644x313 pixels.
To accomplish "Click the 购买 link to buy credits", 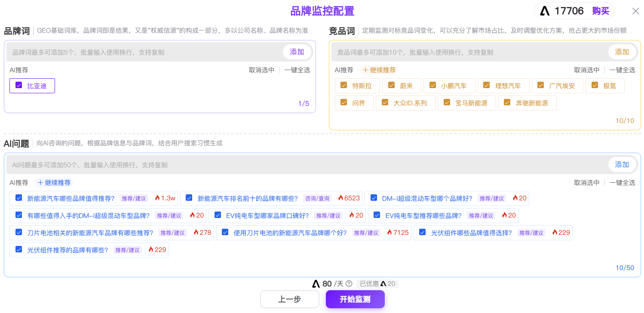I will [x=601, y=11].
